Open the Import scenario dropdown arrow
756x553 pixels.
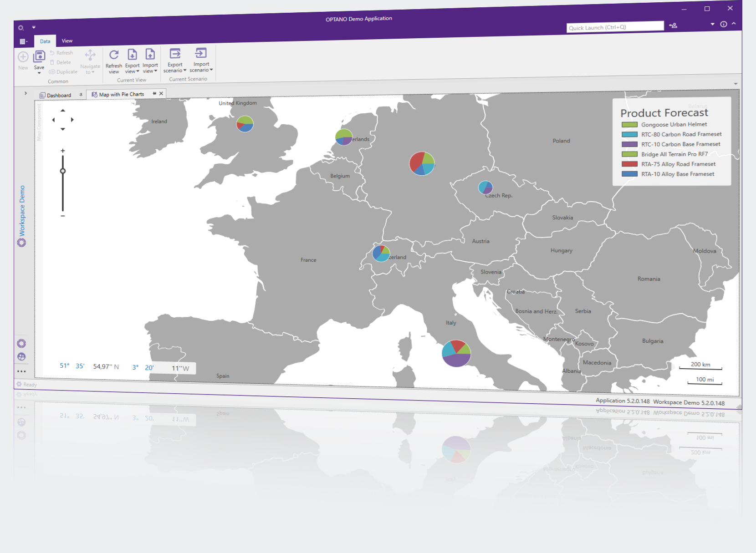click(211, 70)
